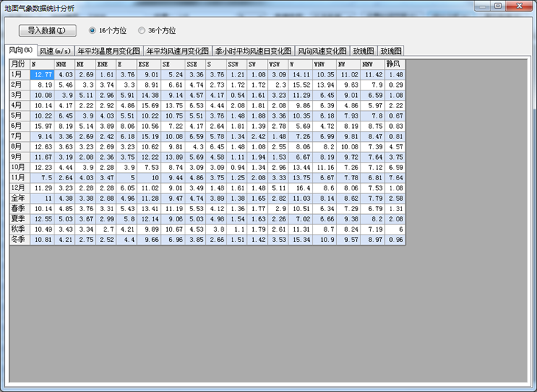The image size is (537, 392).
Task: Select the 全年 row header
Action: 19,198
